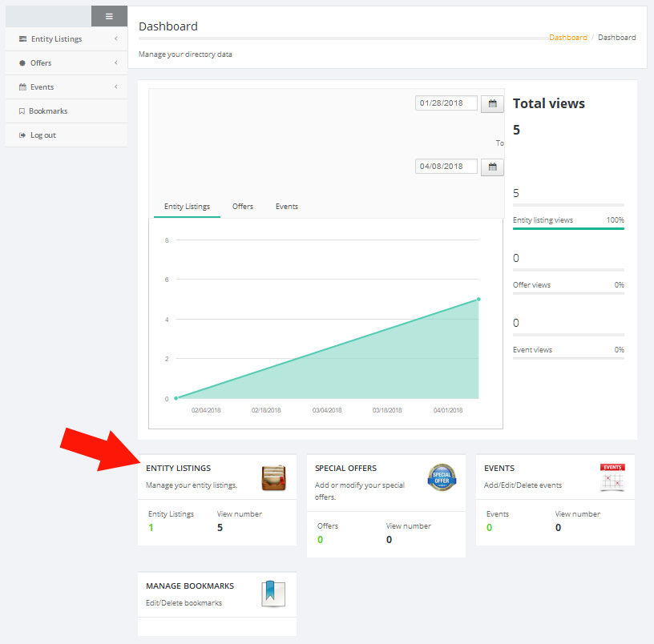Click the Bookmarks sidebar bookmark icon
Image resolution: width=654 pixels, height=644 pixels.
click(22, 111)
